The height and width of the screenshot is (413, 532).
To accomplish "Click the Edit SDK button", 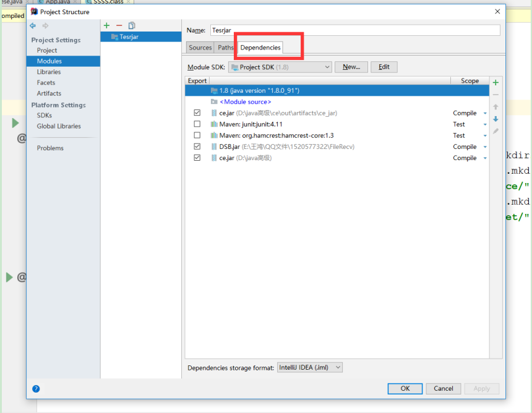I will click(384, 67).
